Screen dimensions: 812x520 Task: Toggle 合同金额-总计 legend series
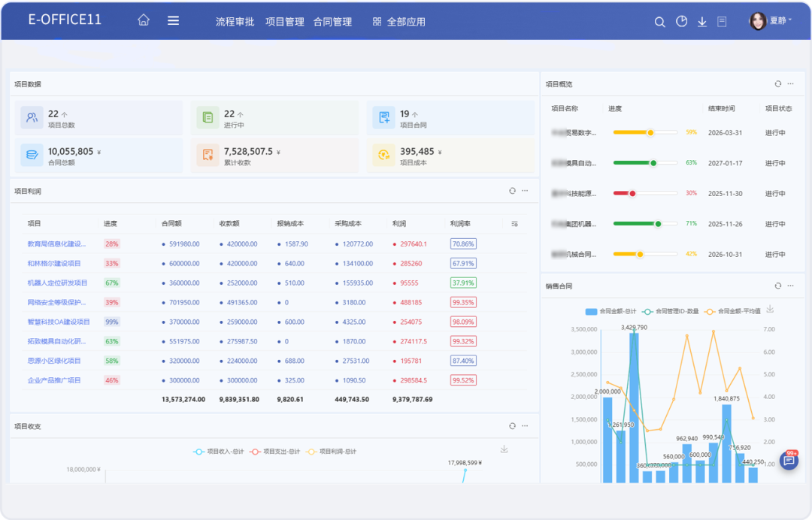[x=611, y=310]
